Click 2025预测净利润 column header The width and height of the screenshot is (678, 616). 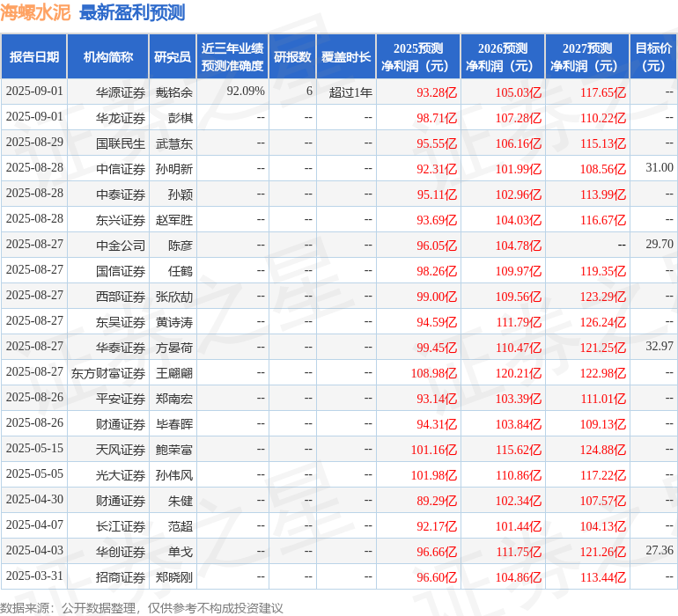pyautogui.click(x=418, y=57)
